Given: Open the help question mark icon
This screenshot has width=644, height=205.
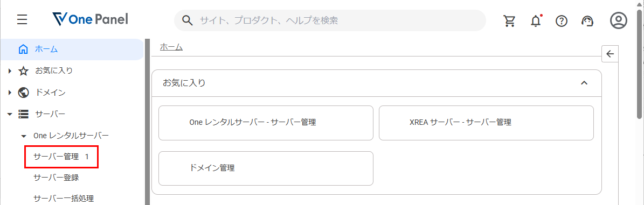Looking at the screenshot, I should pos(562,20).
